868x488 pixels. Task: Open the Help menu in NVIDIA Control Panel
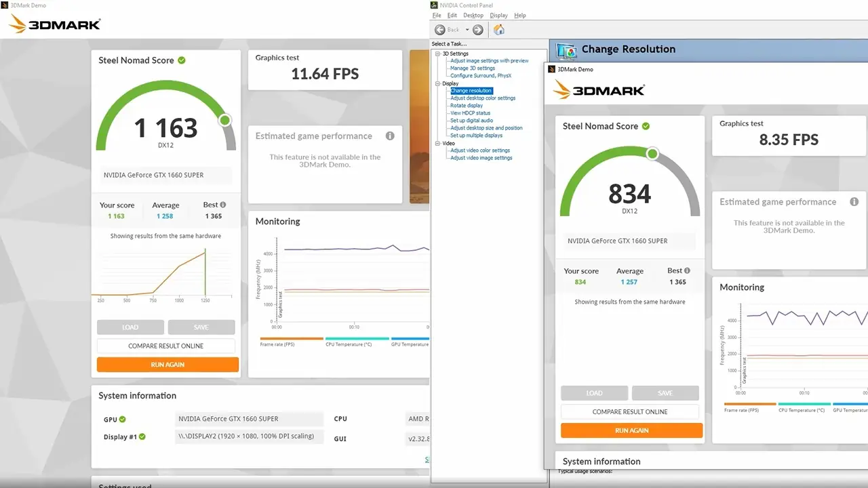tap(520, 16)
